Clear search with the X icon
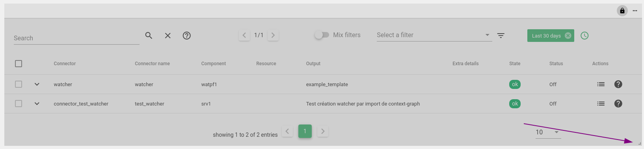Viewport: 644px width, 149px height. tap(168, 36)
